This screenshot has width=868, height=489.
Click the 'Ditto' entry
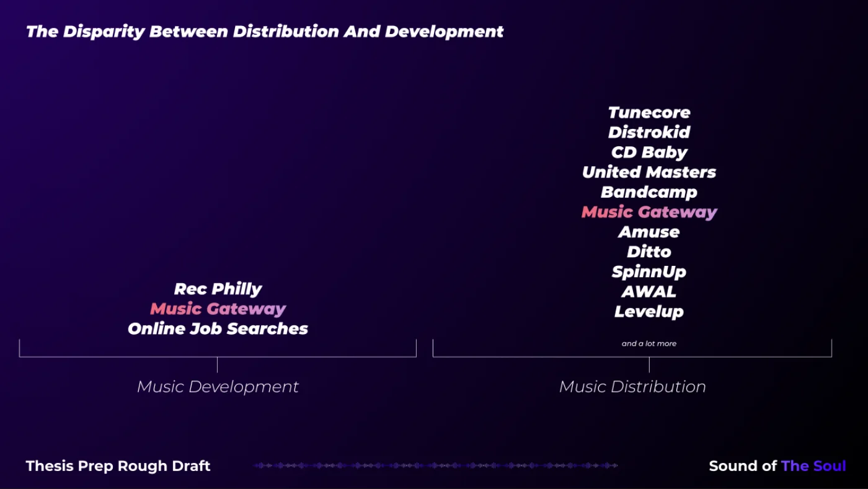(x=649, y=252)
